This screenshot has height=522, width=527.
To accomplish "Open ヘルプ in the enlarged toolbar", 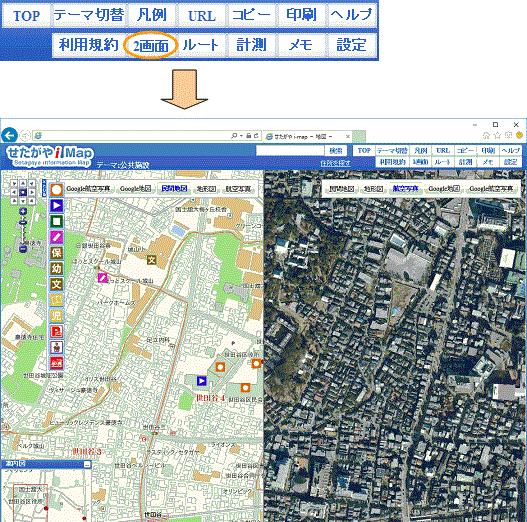I will pos(352,15).
